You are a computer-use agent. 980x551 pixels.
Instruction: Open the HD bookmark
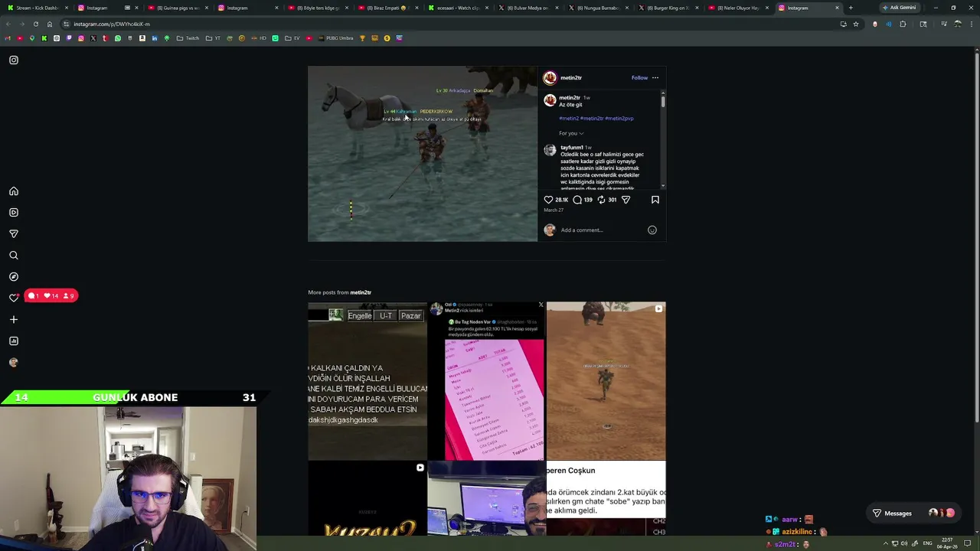point(260,38)
